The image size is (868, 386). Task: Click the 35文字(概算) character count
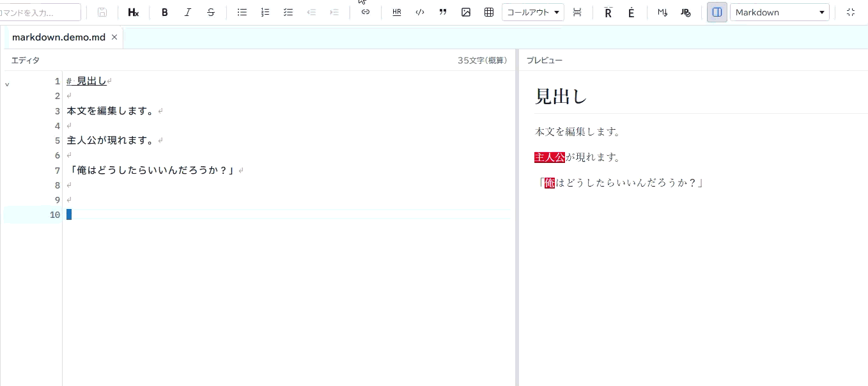[482, 60]
